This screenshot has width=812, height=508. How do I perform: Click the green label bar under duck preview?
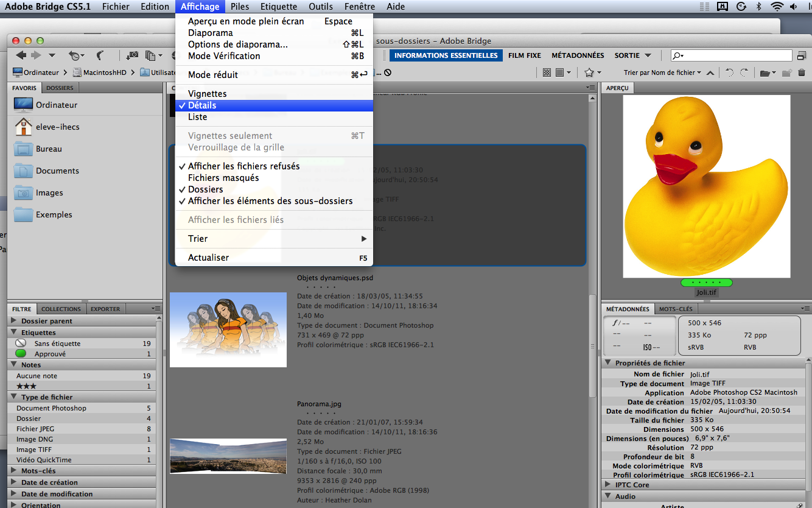(706, 283)
